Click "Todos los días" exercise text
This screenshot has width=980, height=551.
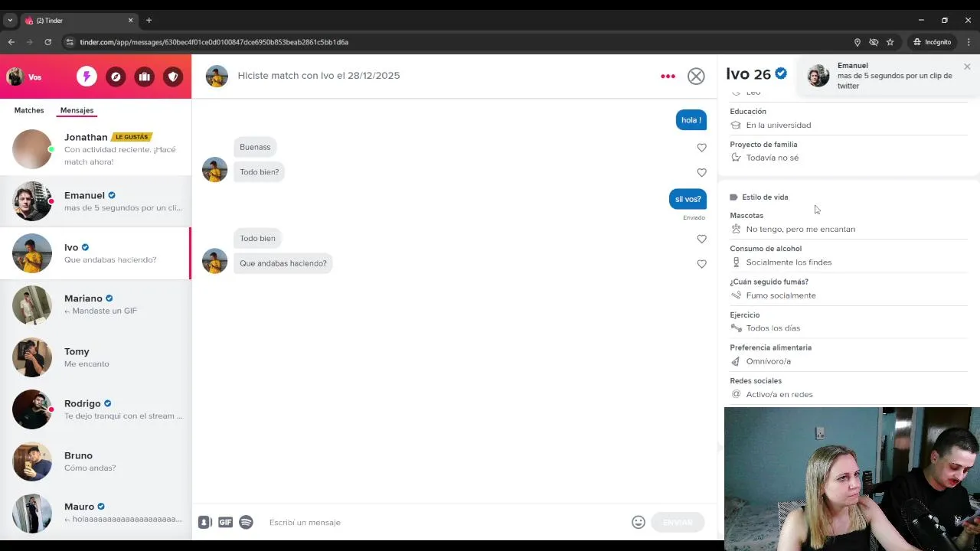pyautogui.click(x=773, y=328)
